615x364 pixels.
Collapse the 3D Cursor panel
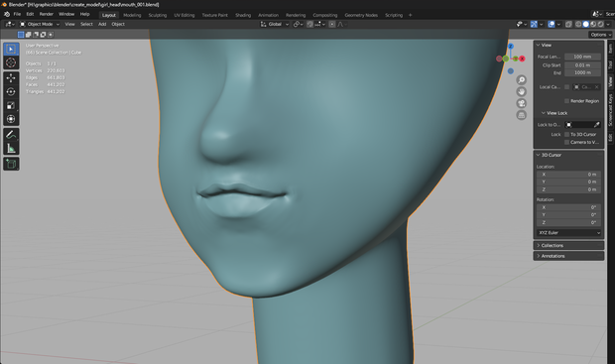pyautogui.click(x=539, y=155)
